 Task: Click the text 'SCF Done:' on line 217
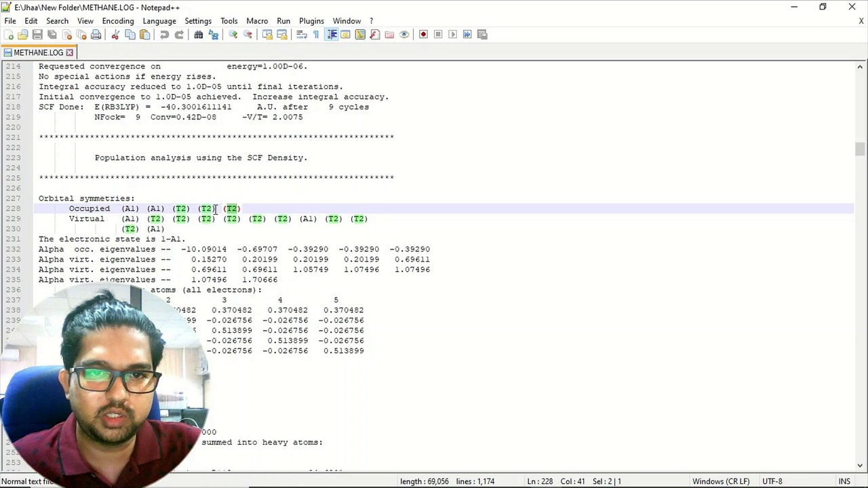coord(61,107)
